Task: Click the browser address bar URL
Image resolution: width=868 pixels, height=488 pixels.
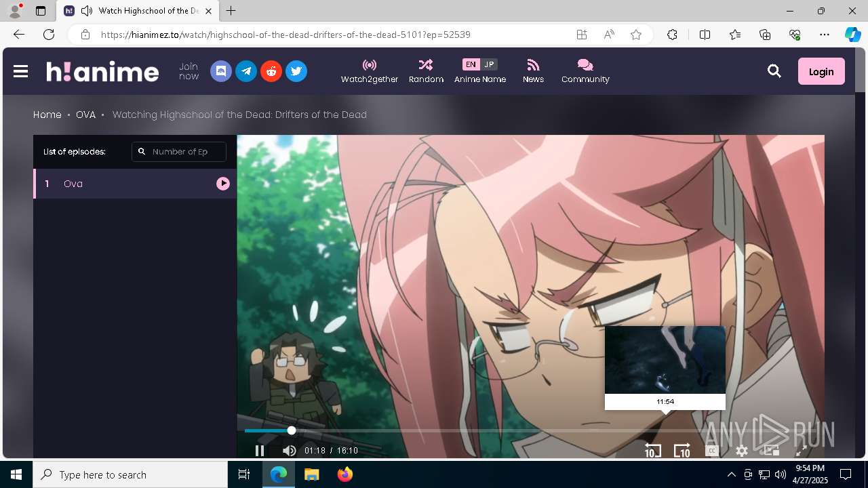Action: (x=285, y=35)
